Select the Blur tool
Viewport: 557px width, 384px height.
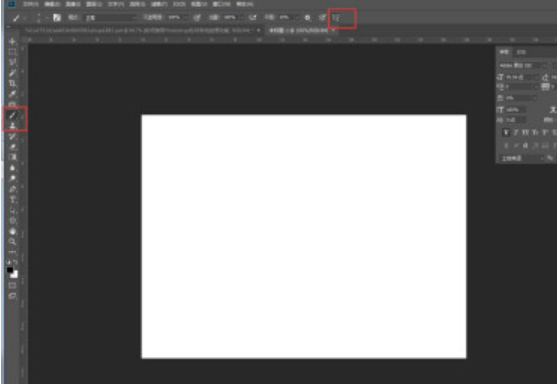tap(12, 168)
